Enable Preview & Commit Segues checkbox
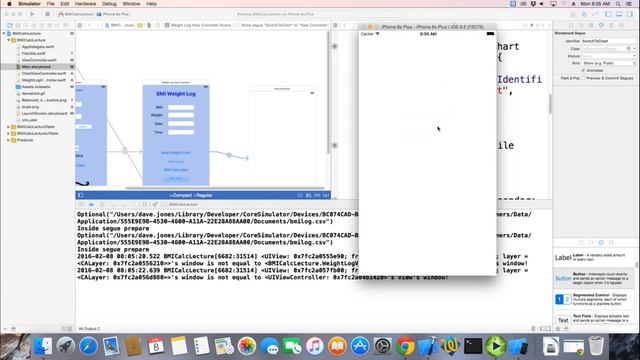The width and height of the screenshot is (640, 360). [x=583, y=78]
